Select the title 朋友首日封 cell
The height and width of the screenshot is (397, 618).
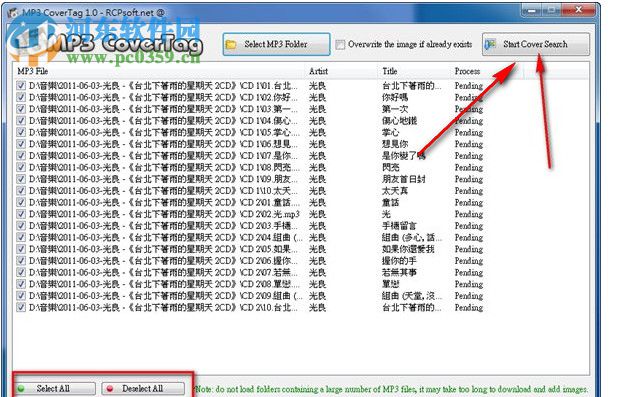click(404, 179)
